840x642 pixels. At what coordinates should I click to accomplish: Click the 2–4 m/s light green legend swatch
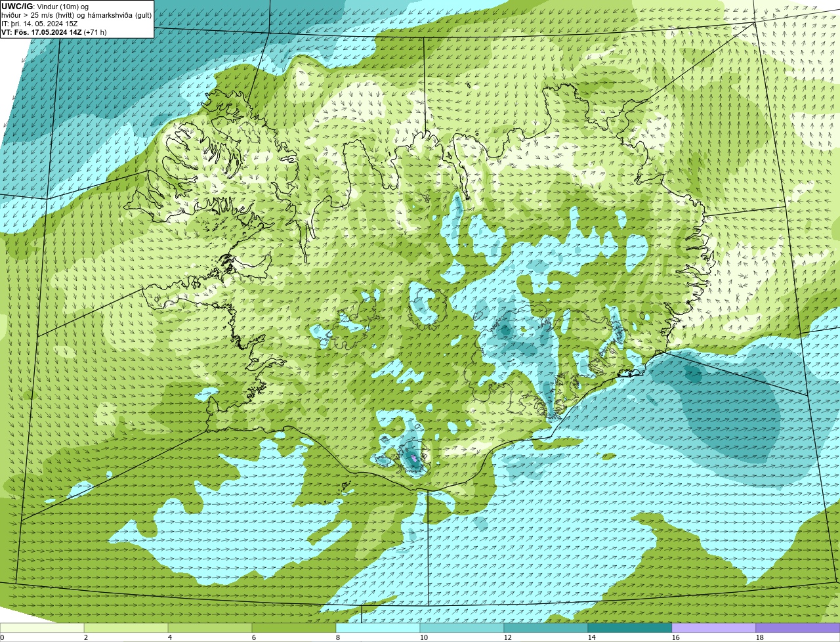point(126,628)
